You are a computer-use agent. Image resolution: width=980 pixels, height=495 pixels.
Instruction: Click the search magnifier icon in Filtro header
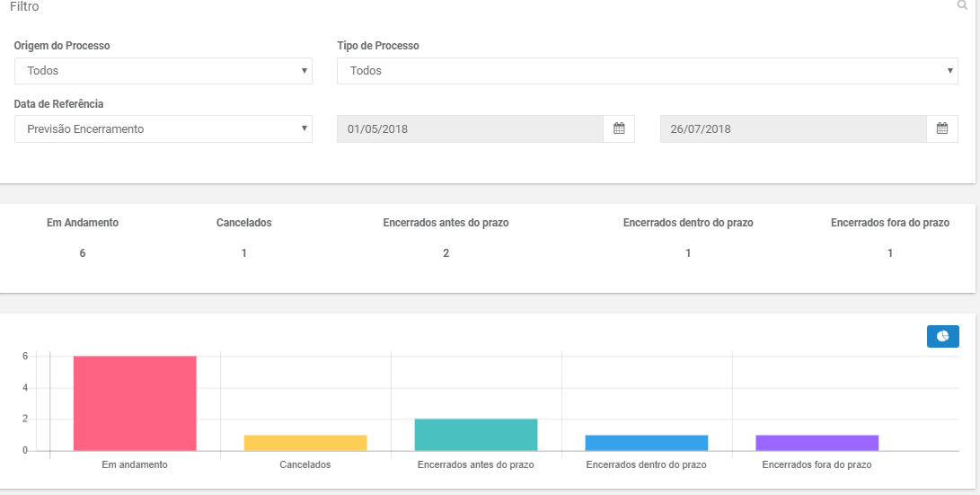[x=962, y=5]
